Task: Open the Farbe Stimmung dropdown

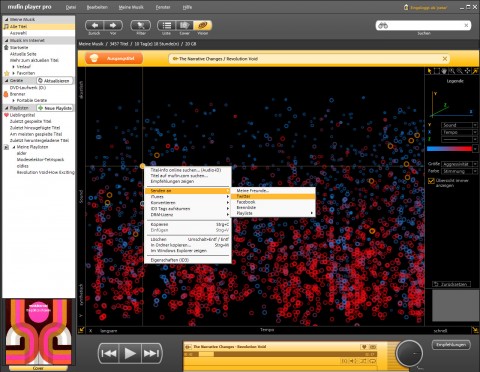Action: point(459,171)
